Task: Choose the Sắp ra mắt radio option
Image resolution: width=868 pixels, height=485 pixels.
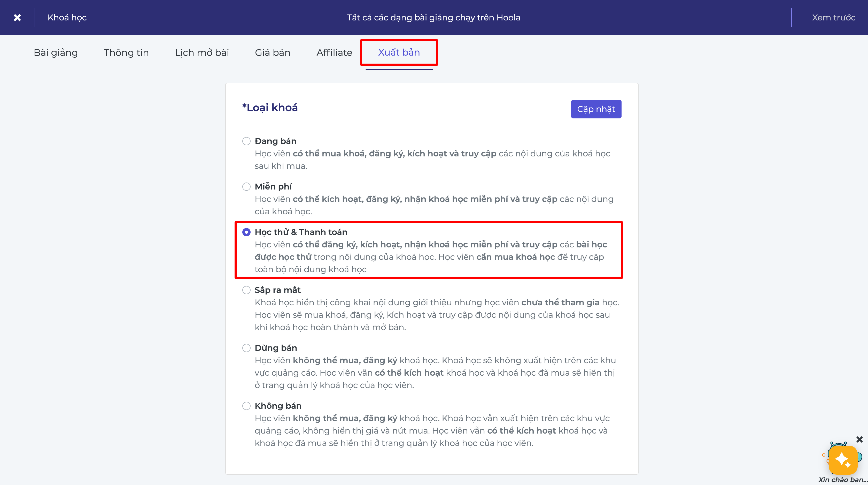Action: click(x=246, y=290)
